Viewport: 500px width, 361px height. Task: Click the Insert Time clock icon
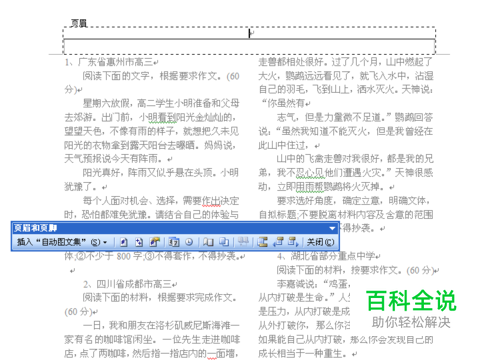point(189,242)
